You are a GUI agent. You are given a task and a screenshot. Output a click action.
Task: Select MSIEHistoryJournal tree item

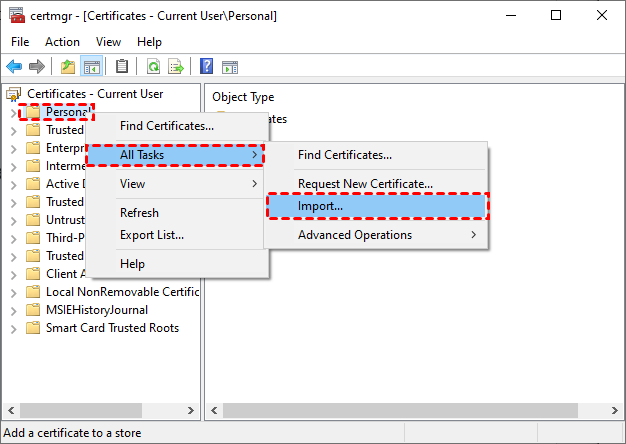point(97,310)
